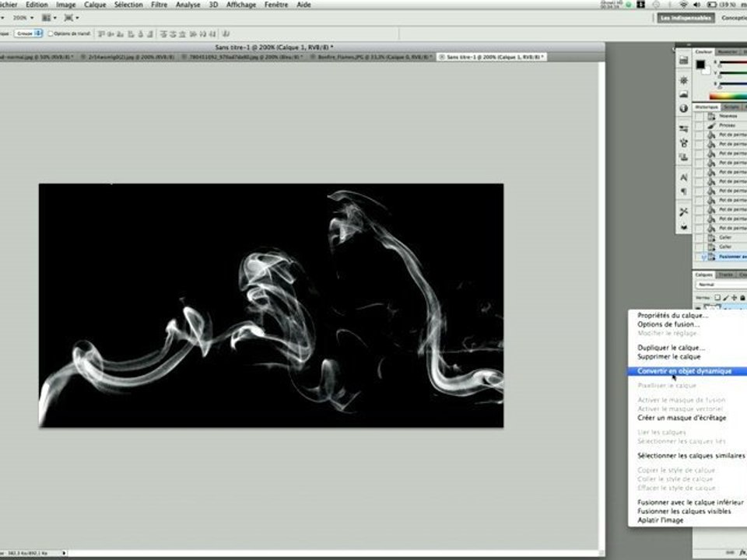Open the status bar info arrow menu
747x560 pixels.
point(64,553)
